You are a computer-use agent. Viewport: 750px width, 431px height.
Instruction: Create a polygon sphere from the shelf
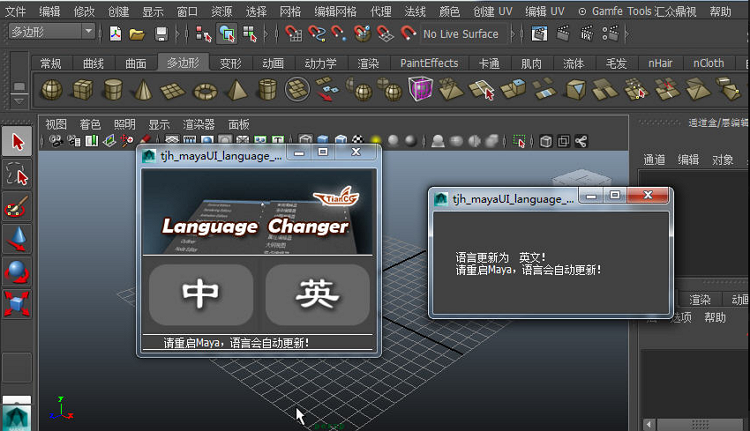coord(52,89)
